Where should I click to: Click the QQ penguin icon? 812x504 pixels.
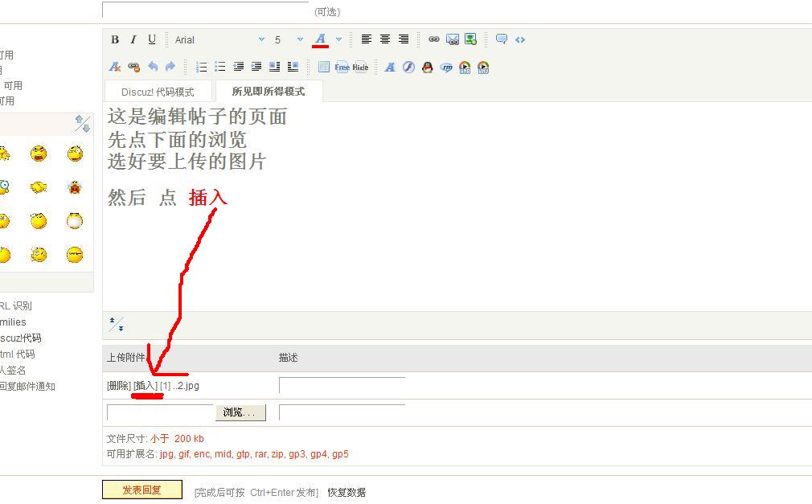pyautogui.click(x=428, y=68)
